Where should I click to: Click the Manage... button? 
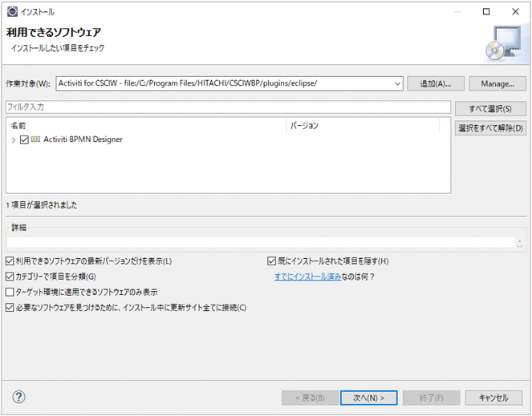497,83
